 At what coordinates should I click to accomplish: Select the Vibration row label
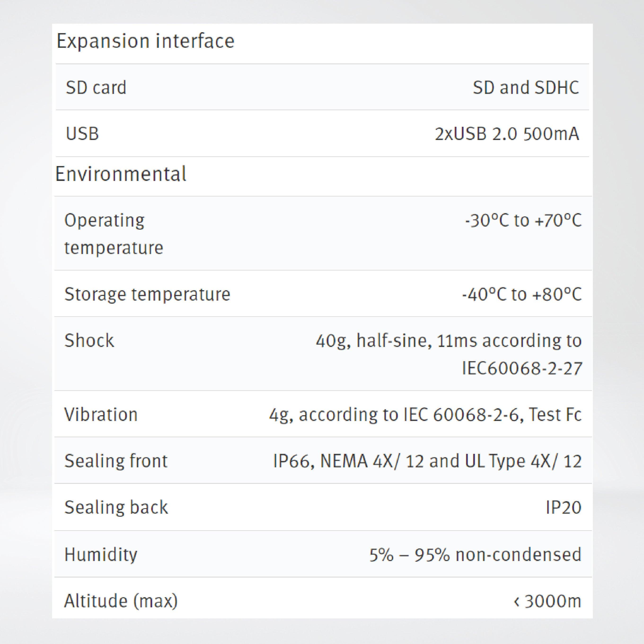point(101,415)
